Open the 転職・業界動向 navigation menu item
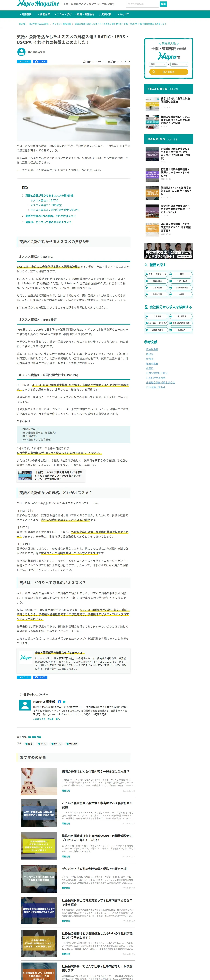Image resolution: width=210 pixels, height=980 pixels. [85, 15]
